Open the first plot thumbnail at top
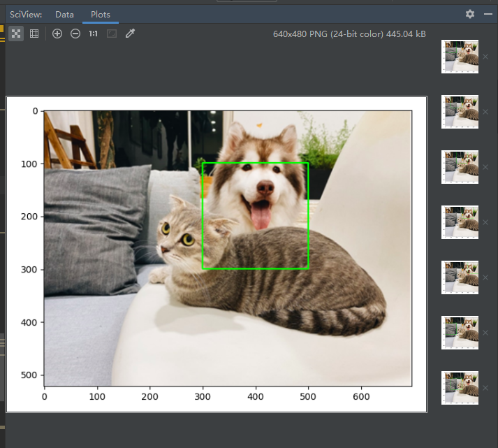This screenshot has height=448, width=498. click(x=460, y=57)
